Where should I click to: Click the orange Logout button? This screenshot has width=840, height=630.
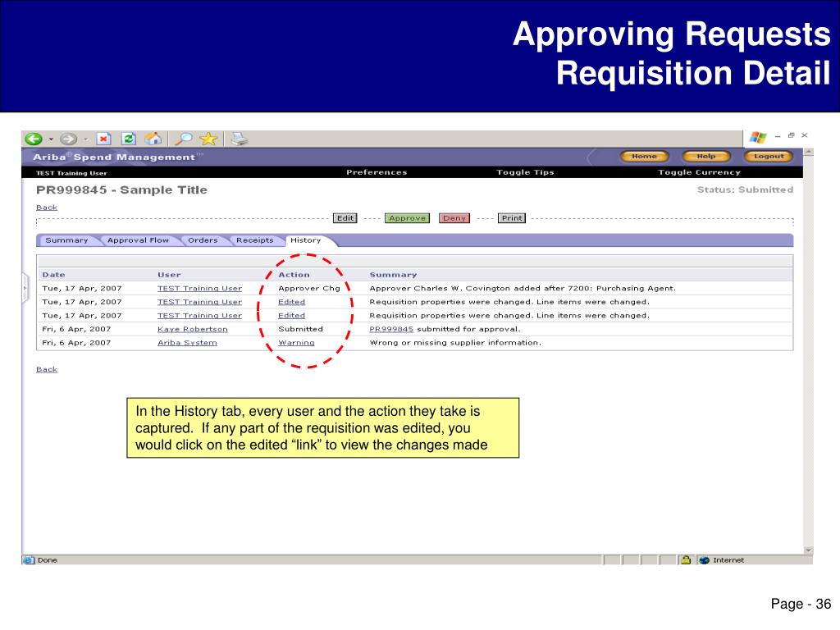click(x=769, y=157)
